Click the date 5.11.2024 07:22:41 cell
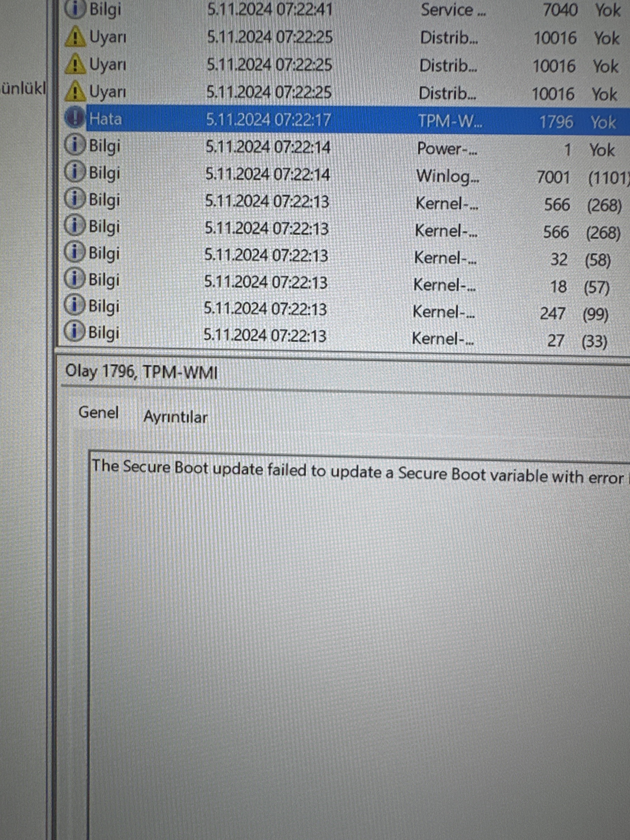630x840 pixels. tap(270, 10)
